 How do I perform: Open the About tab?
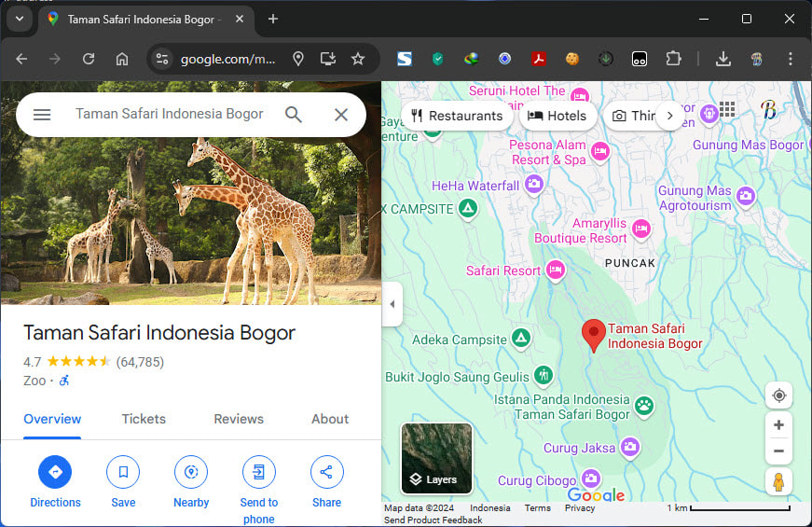coord(330,419)
